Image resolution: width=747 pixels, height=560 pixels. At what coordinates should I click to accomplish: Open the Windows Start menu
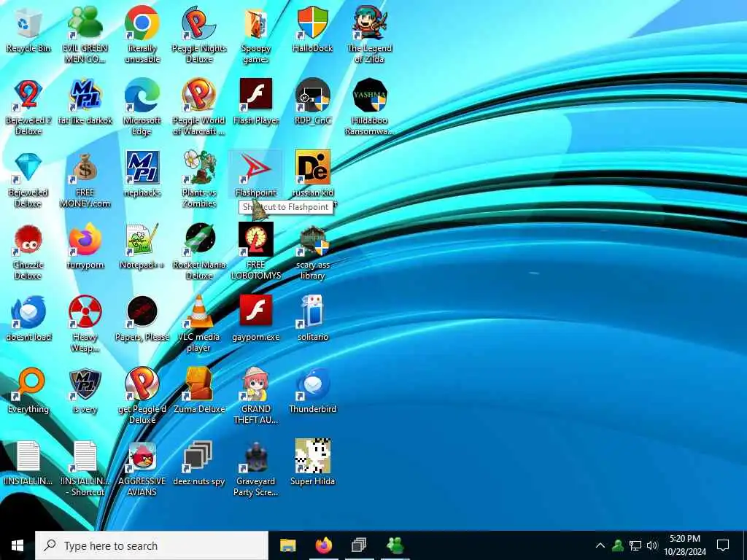pos(18,545)
